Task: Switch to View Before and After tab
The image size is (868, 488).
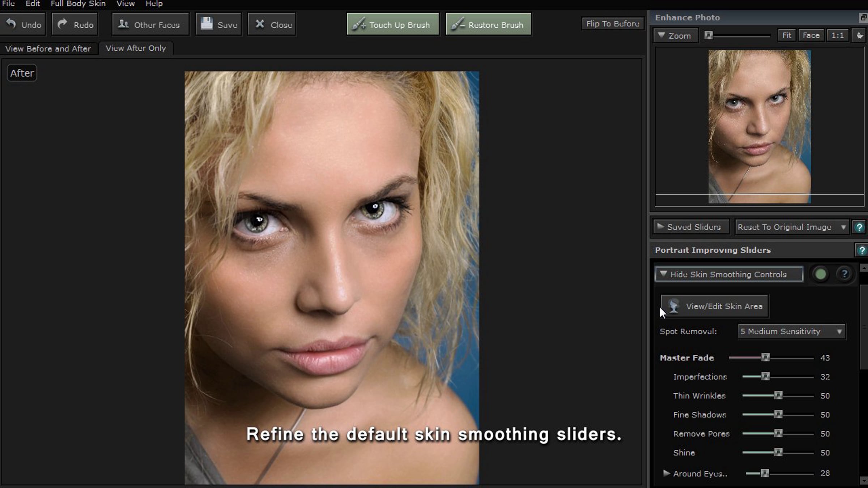Action: coord(48,49)
